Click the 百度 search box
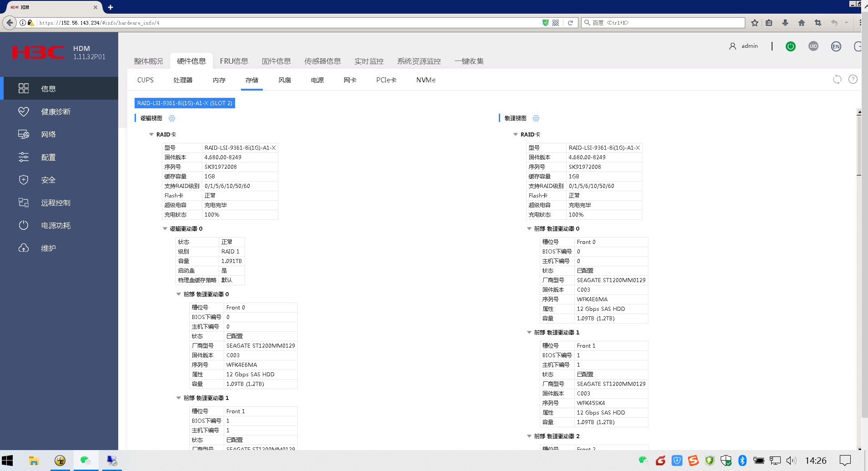868x471 pixels. coord(664,23)
